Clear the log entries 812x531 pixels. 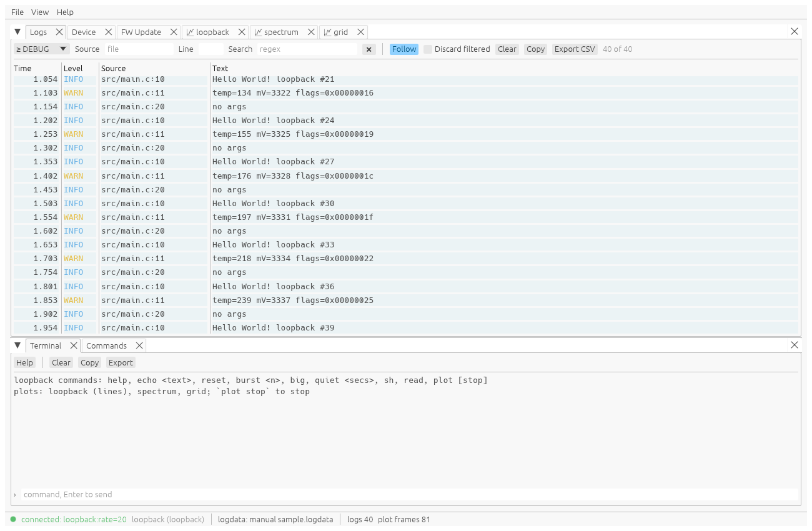507,49
